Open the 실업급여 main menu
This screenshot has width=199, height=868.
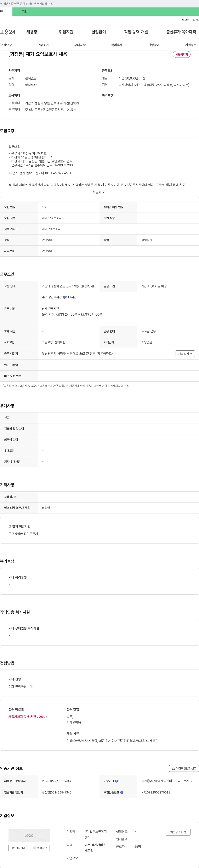coord(98,32)
